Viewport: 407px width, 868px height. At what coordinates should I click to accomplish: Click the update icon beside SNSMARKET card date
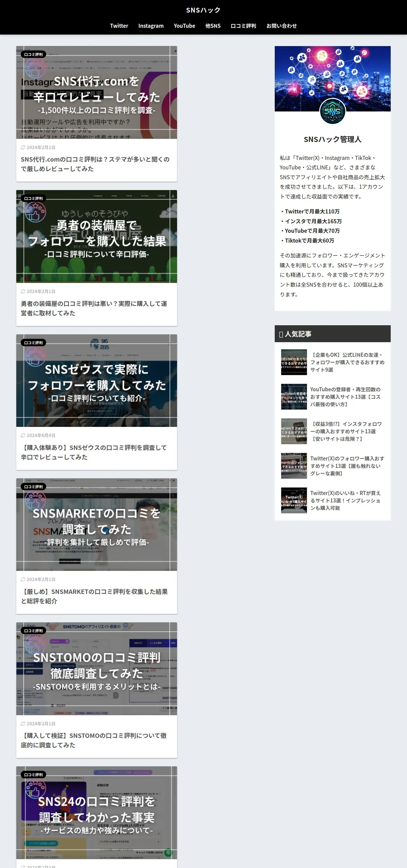pos(23,579)
